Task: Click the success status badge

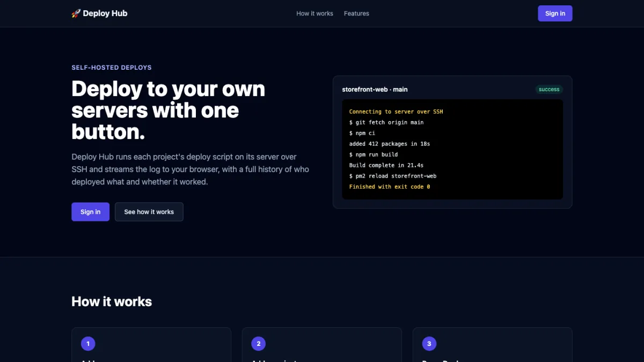Action: tap(549, 90)
